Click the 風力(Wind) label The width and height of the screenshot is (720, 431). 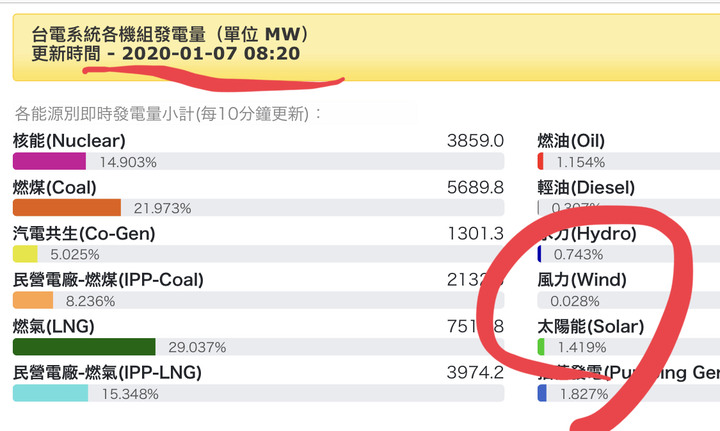click(x=582, y=280)
